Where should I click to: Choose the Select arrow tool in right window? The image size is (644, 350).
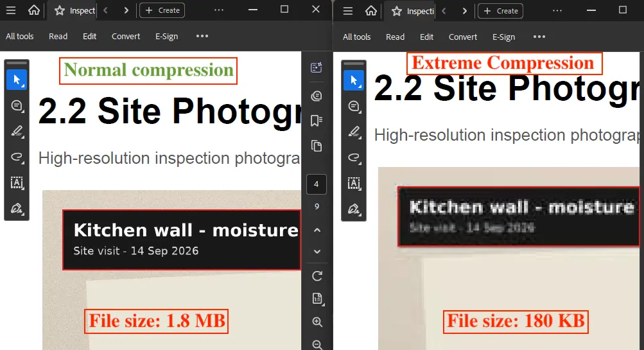pos(354,80)
